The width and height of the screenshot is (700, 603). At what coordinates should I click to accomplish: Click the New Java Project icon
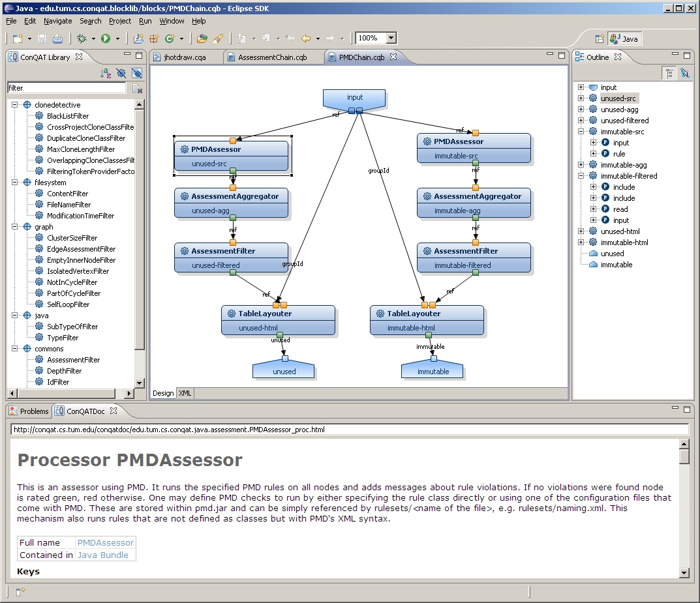click(x=138, y=39)
